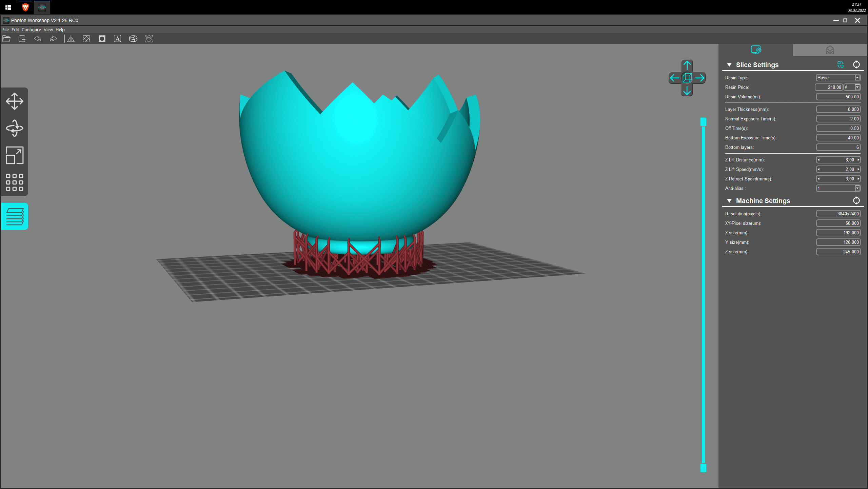Collapse the Machine Settings section
This screenshot has width=868, height=489.
click(729, 201)
